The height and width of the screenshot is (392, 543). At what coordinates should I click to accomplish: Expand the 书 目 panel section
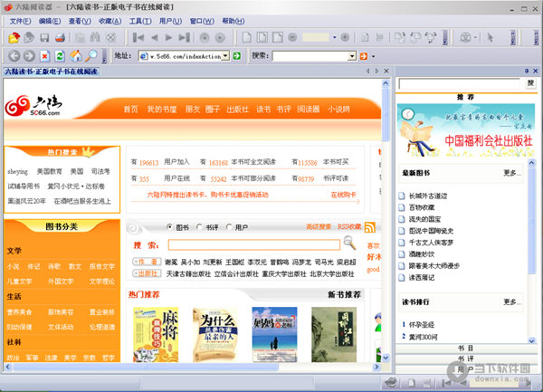pos(465,349)
